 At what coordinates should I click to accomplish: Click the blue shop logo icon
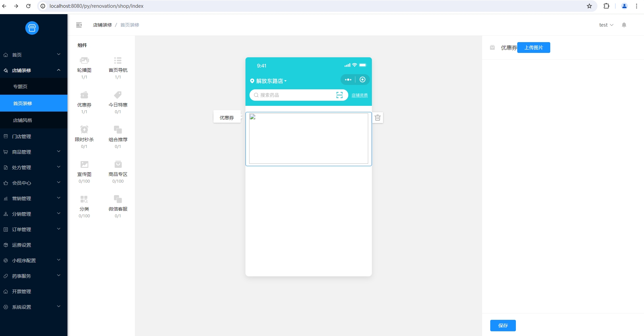coord(32,28)
